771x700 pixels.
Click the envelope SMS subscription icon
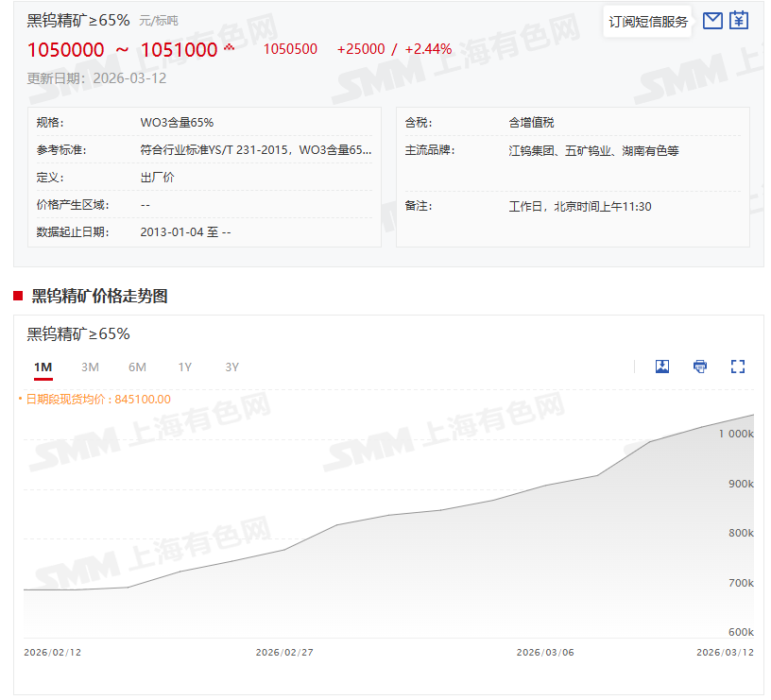point(713,20)
